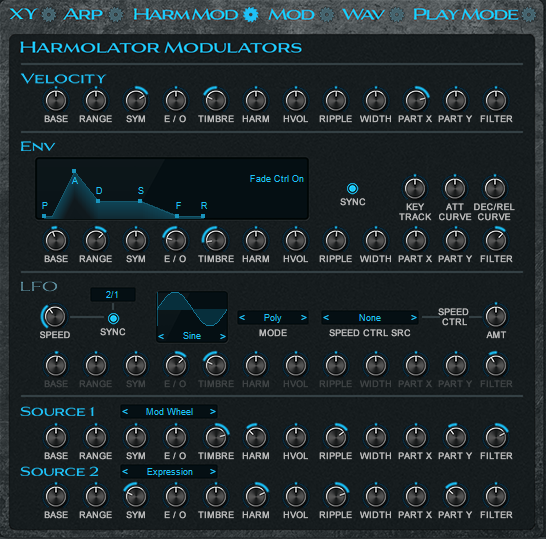Click the Velocity TIMBRE knob

[216, 100]
